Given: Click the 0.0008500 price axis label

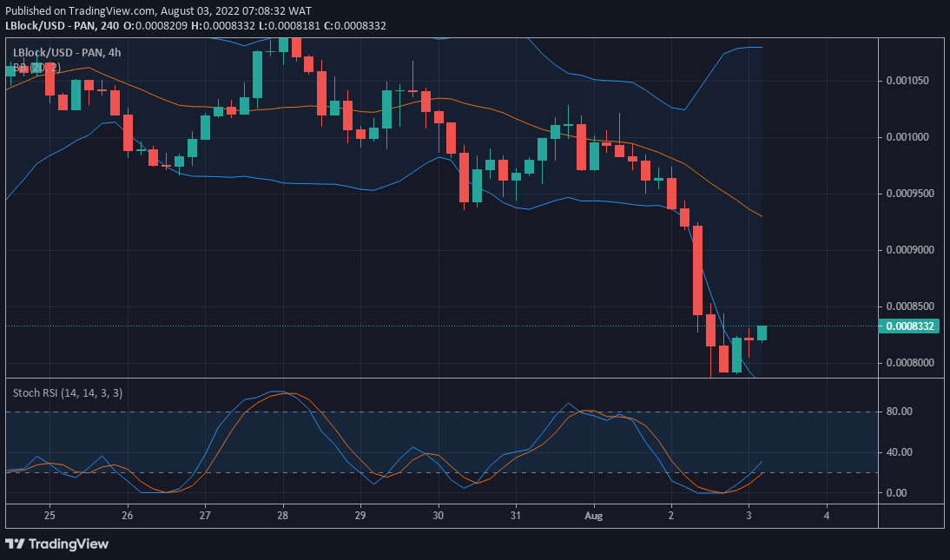Looking at the screenshot, I should 910,306.
